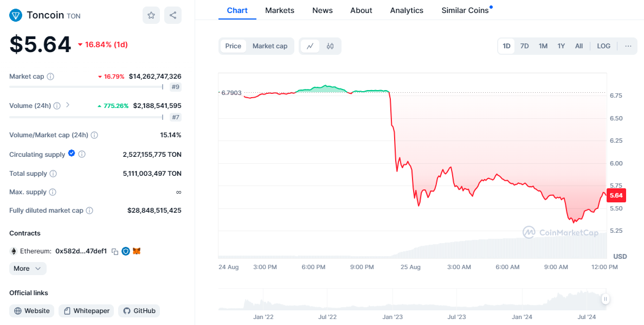Click the #7 volume rank badge
The image size is (644, 325).
176,117
